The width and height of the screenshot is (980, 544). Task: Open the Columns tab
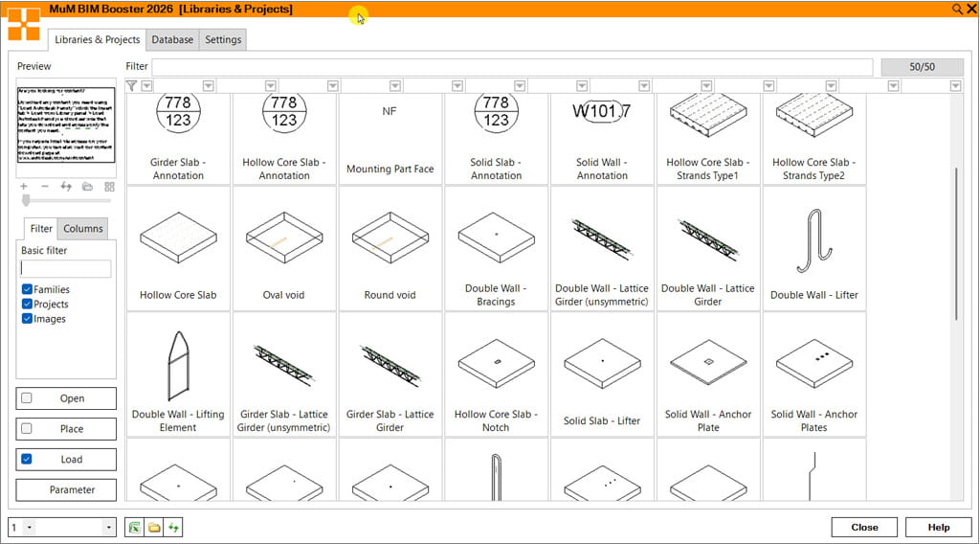click(83, 229)
